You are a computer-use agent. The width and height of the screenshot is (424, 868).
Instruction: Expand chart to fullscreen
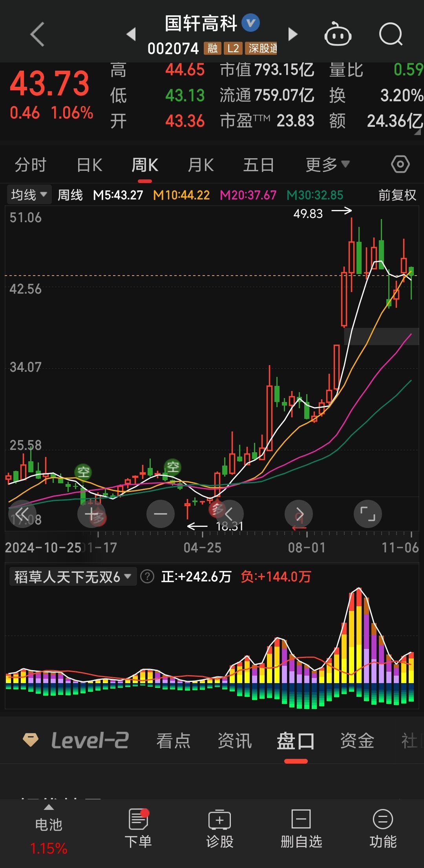(x=368, y=514)
